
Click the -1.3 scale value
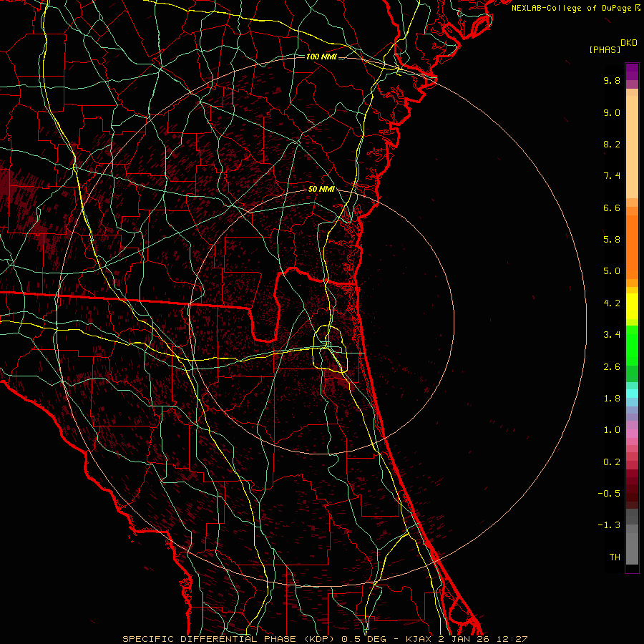(x=609, y=525)
